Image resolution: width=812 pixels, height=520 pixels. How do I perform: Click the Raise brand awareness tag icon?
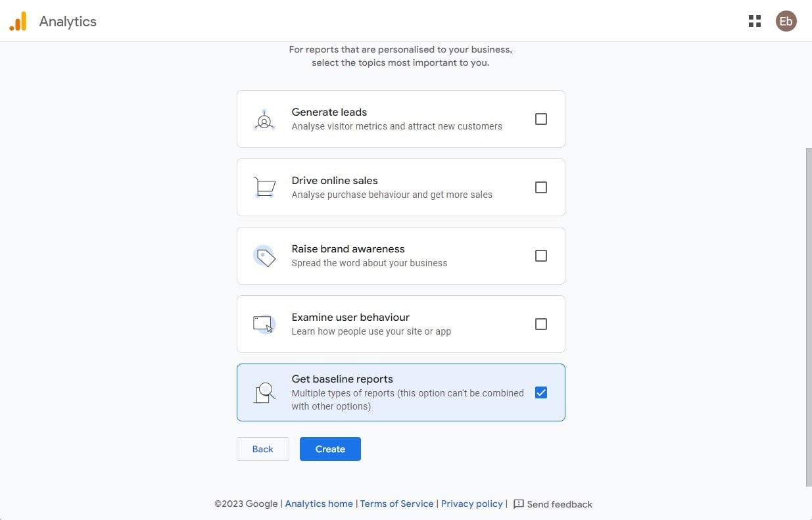(264, 256)
